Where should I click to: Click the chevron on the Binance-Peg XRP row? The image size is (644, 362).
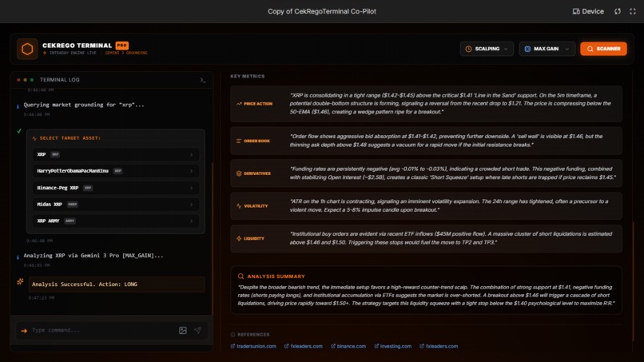192,188
